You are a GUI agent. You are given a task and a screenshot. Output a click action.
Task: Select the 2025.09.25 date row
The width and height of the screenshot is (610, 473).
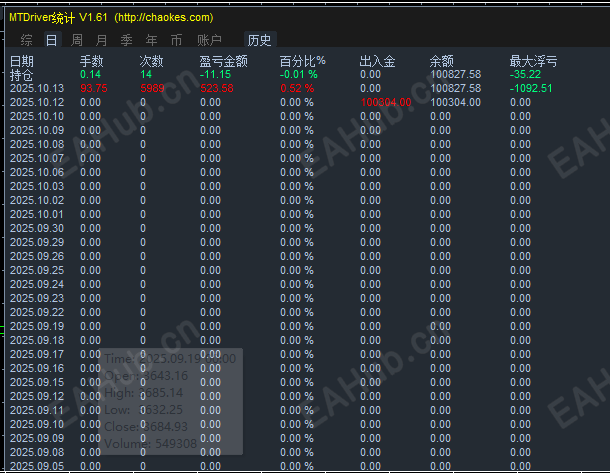click(x=37, y=270)
